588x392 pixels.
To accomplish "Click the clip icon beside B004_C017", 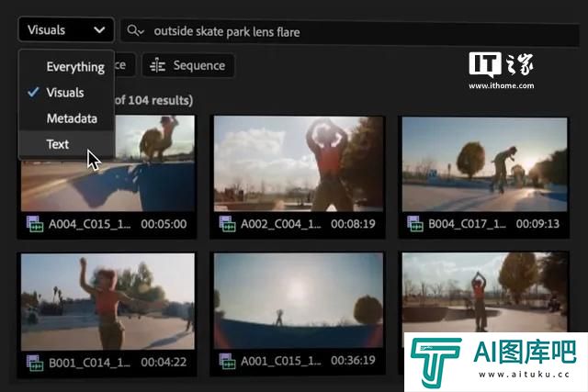I will 415,224.
